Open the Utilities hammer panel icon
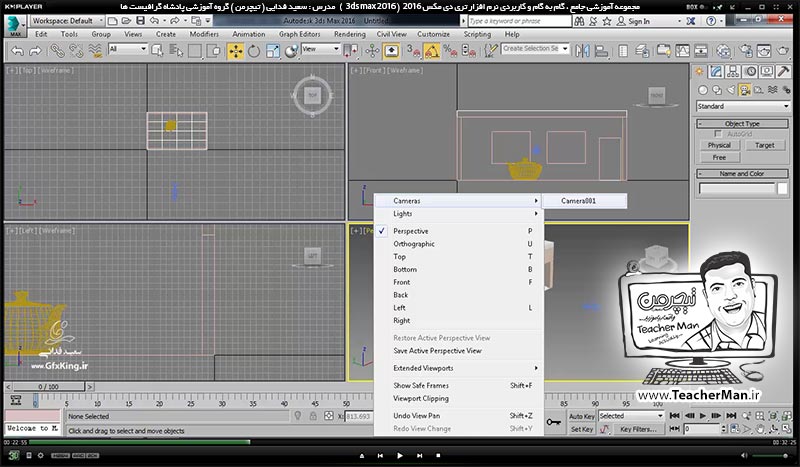Image resolution: width=800 pixels, height=467 pixels. (x=783, y=72)
